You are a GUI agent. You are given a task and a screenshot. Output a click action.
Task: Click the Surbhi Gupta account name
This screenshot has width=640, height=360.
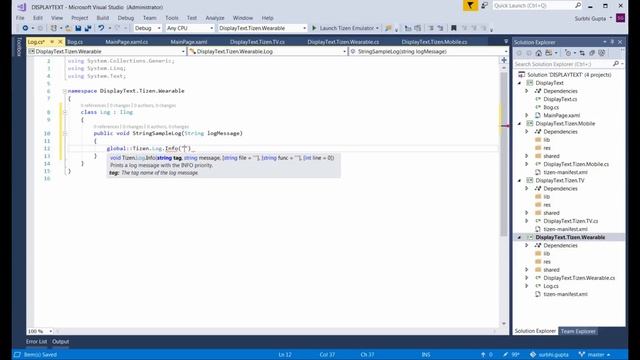point(590,18)
